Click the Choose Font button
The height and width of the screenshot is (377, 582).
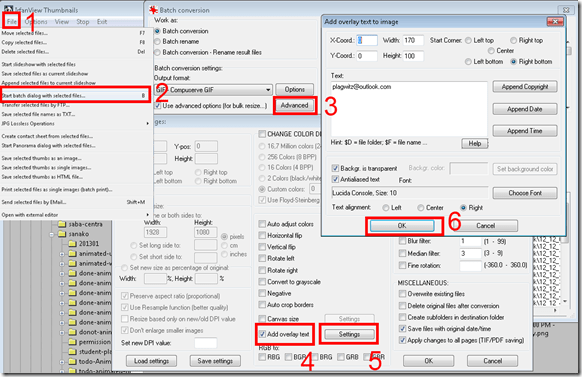coord(525,193)
